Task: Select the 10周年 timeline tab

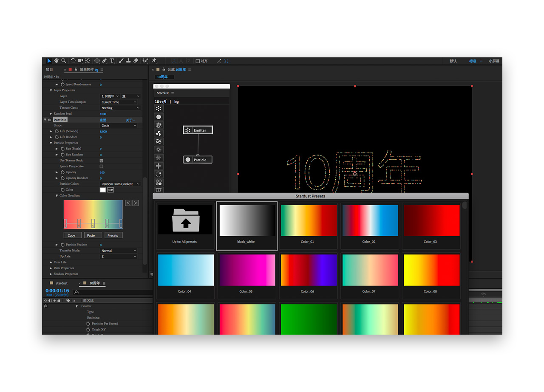Action: 94,283
